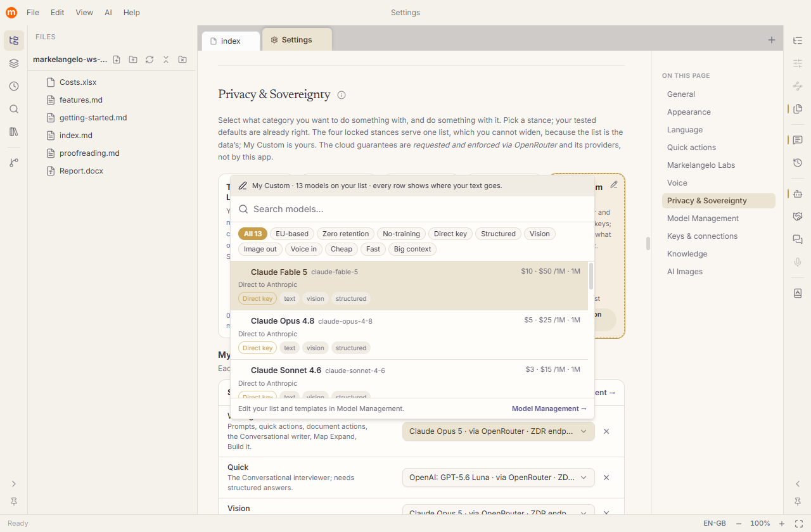Image resolution: width=811 pixels, height=532 pixels.
Task: Select the All 13 filter chip
Action: tap(253, 234)
